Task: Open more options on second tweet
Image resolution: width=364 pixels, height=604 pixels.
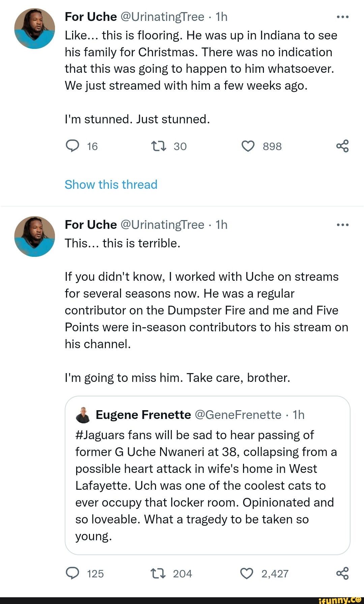Action: 342,225
